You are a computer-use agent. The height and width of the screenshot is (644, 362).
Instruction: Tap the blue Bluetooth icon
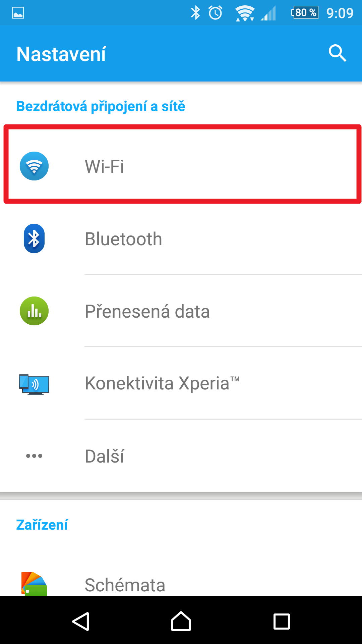(x=34, y=238)
